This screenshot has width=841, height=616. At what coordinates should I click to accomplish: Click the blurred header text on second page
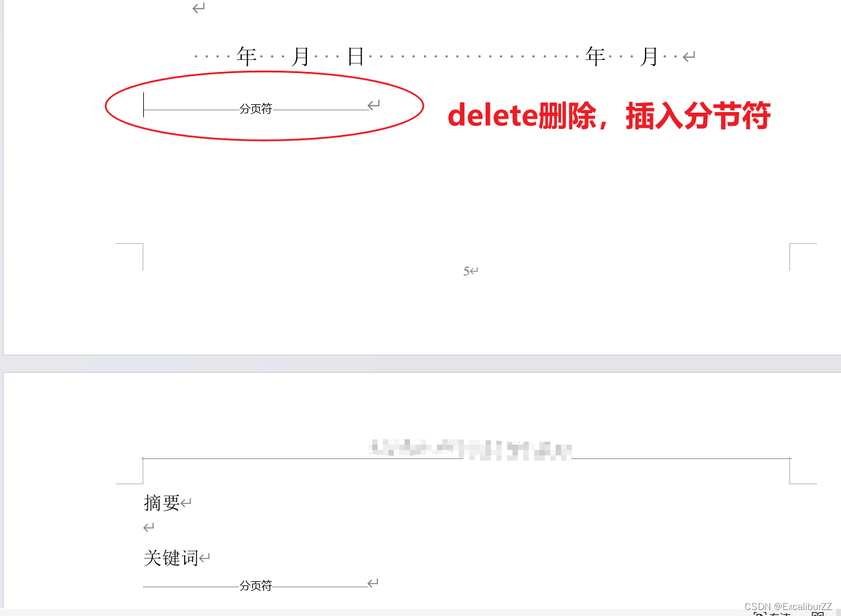tap(471, 449)
